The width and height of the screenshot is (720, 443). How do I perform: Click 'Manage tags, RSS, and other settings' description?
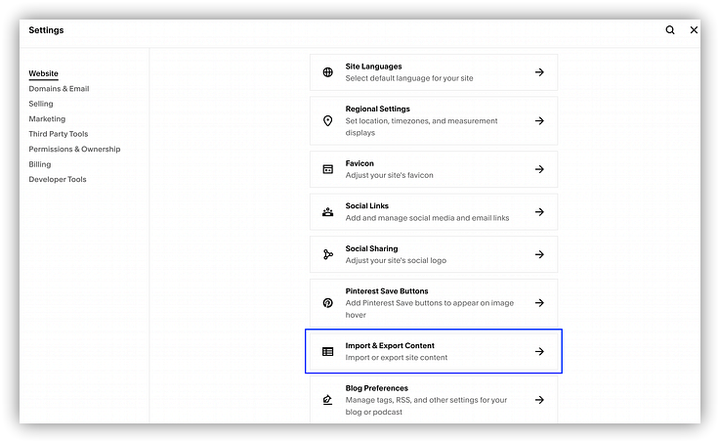426,406
